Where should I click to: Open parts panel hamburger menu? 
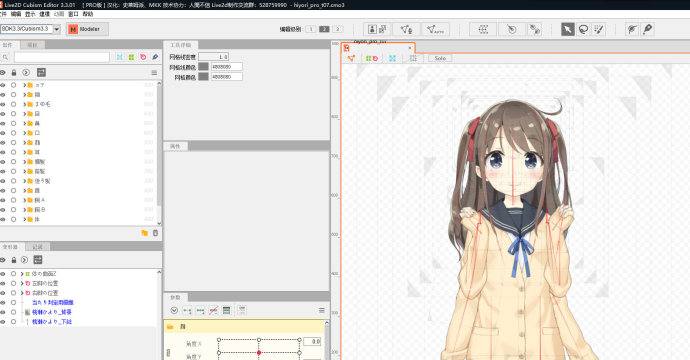tap(154, 73)
